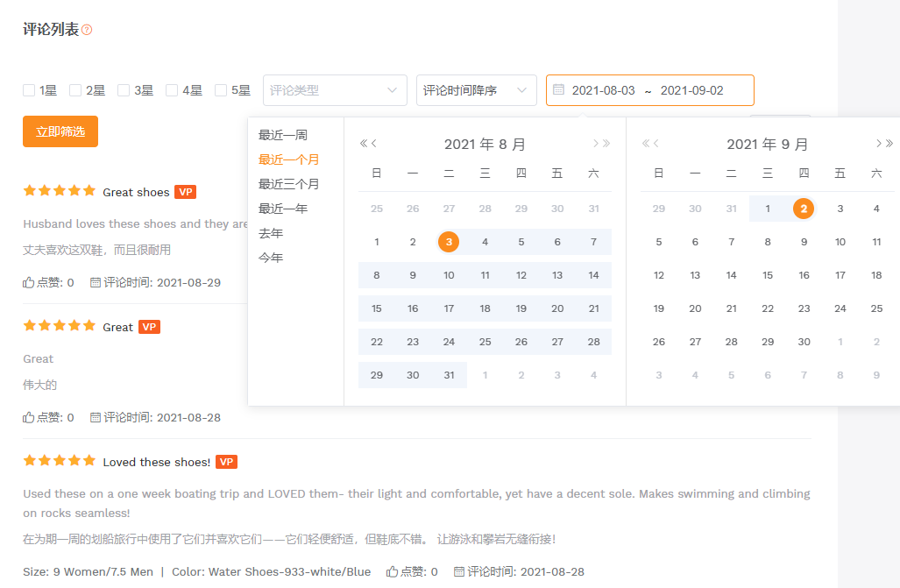
Task: Select 最近一周 quick range
Action: (x=282, y=135)
